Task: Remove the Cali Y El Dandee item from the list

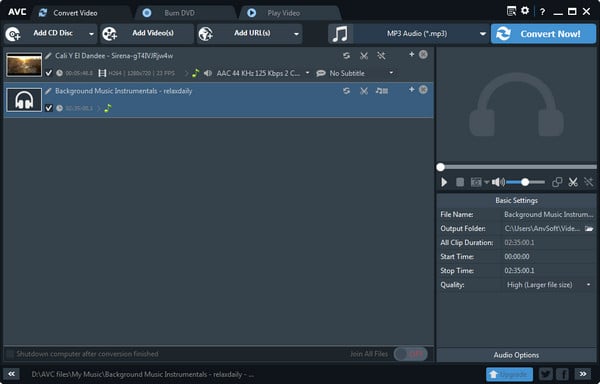Action: 423,54
